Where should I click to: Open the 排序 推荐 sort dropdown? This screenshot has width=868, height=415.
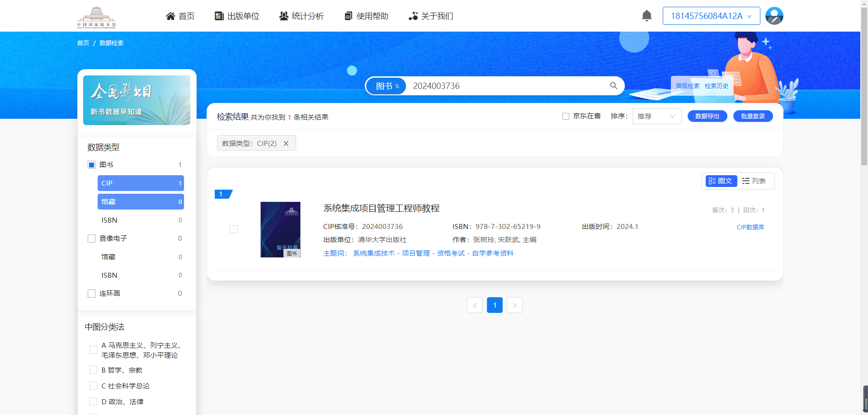coord(656,117)
